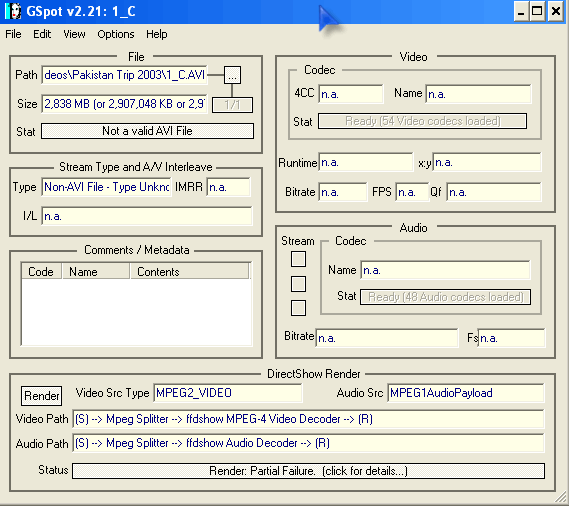The image size is (569, 506).
Task: Open the File menu
Action: [13, 34]
